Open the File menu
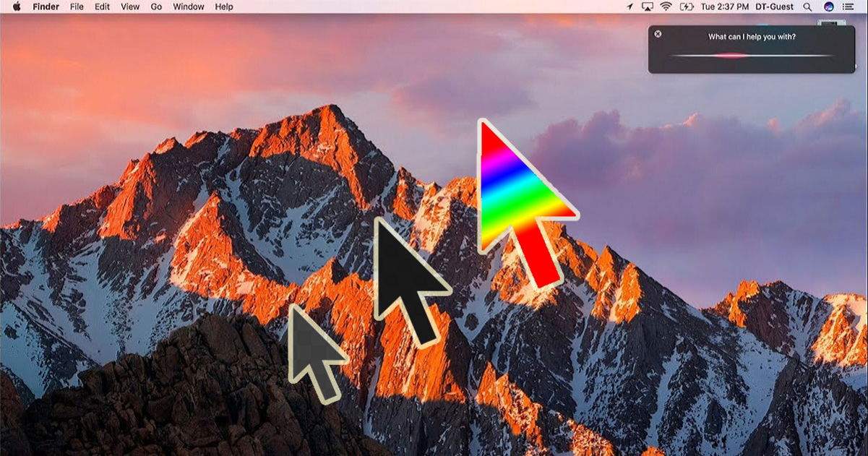This screenshot has height=456, width=868. point(75,7)
